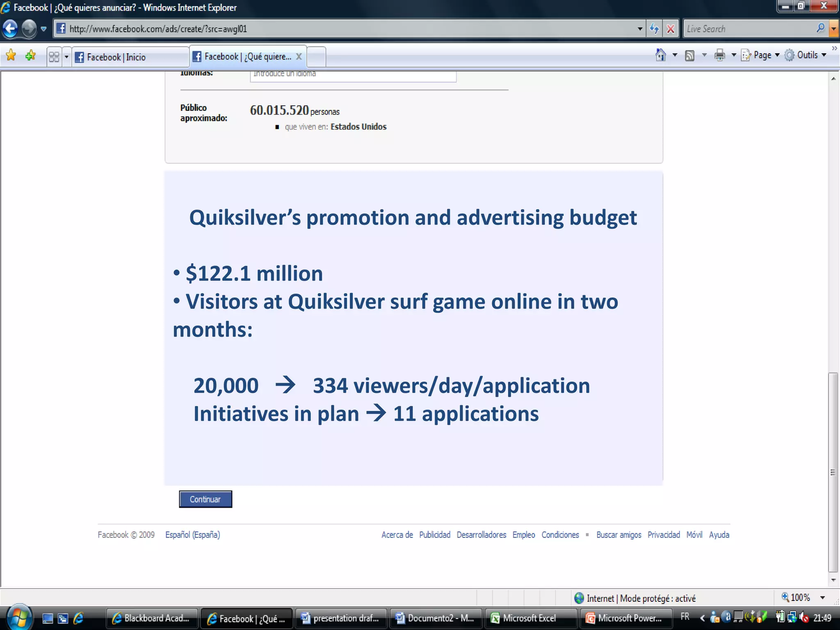Click Switch between windows quick launch icon
The width and height of the screenshot is (840, 630).
tap(63, 618)
